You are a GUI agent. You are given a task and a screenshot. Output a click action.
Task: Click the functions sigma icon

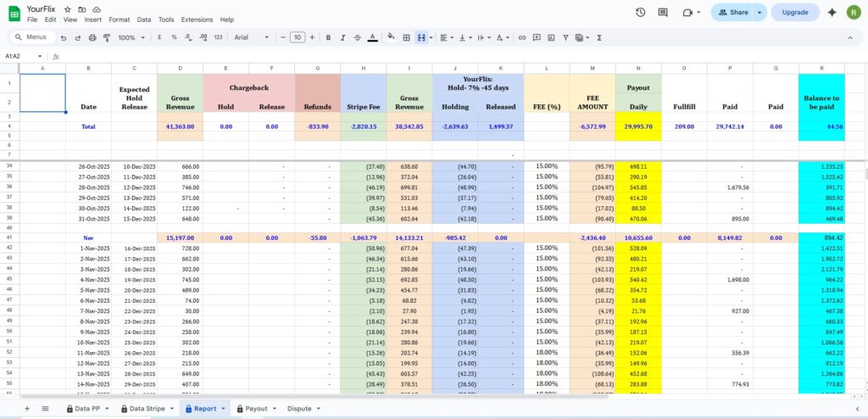[x=599, y=37]
